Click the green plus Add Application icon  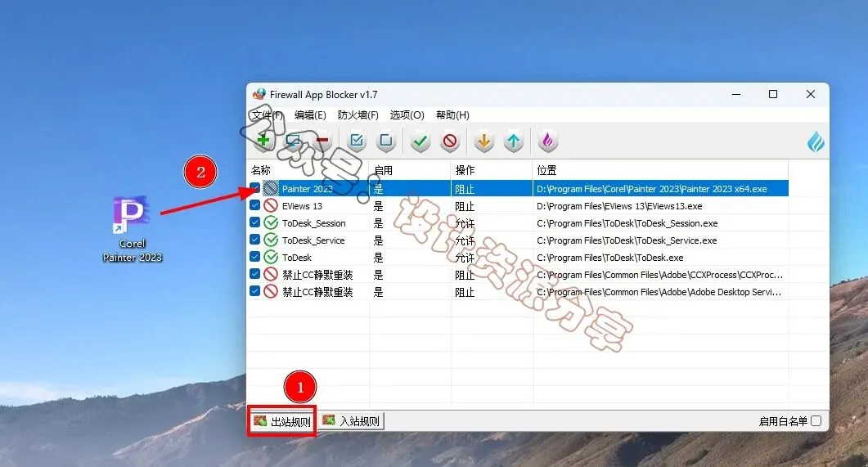[263, 141]
